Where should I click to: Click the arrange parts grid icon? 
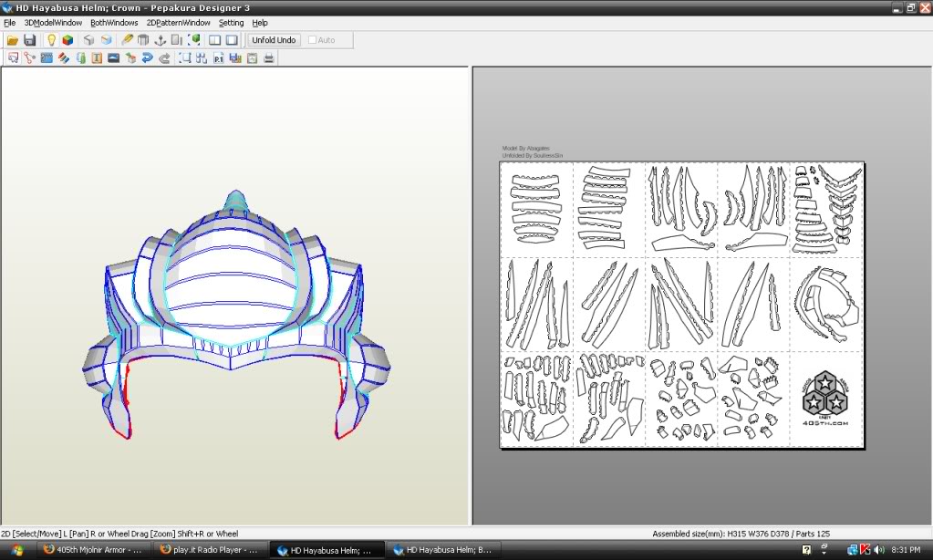(x=202, y=57)
